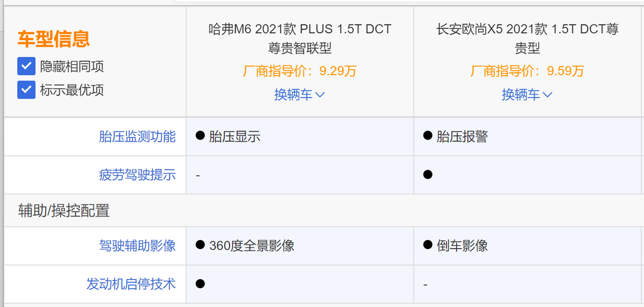Click the 胎压报警 bullet dot icon

coord(428,136)
